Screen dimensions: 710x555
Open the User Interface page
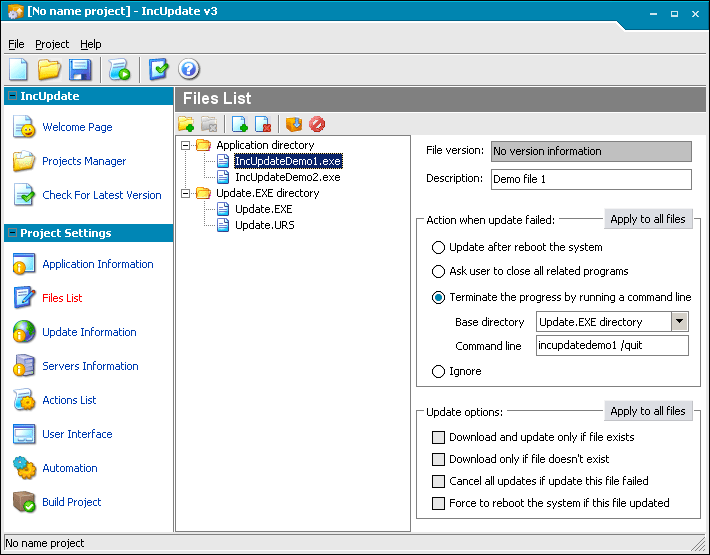[77, 434]
